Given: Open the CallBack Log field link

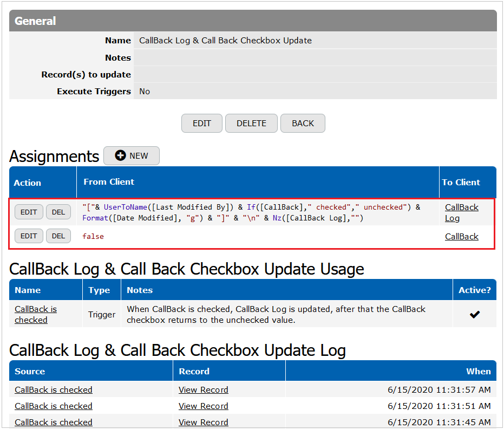Looking at the screenshot, I should pos(461,212).
